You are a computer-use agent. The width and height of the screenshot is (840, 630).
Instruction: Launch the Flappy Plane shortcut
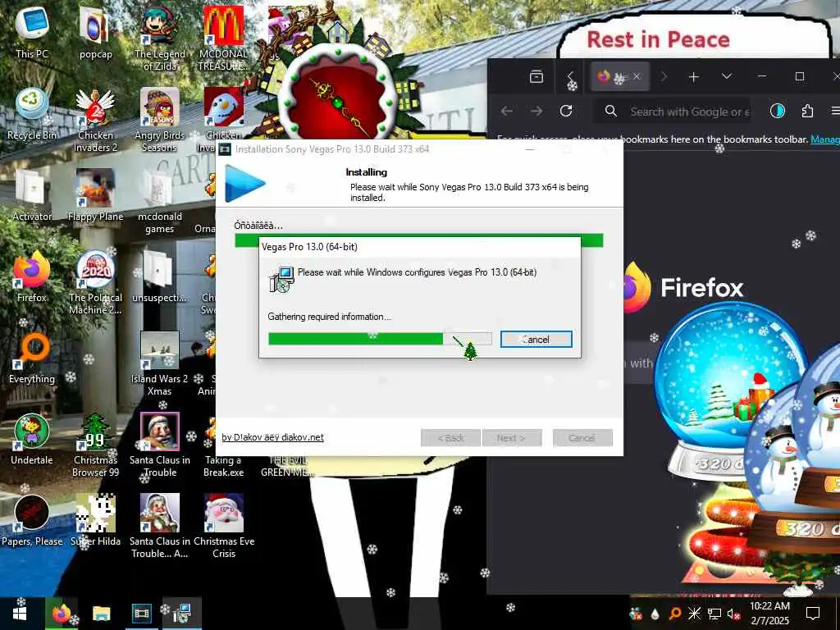(95, 195)
